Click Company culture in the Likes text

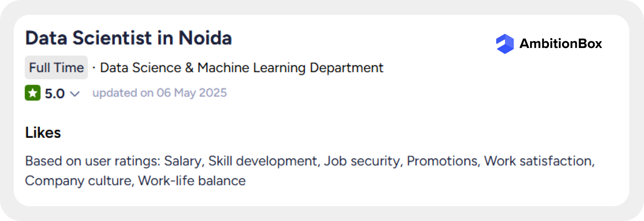point(79,181)
